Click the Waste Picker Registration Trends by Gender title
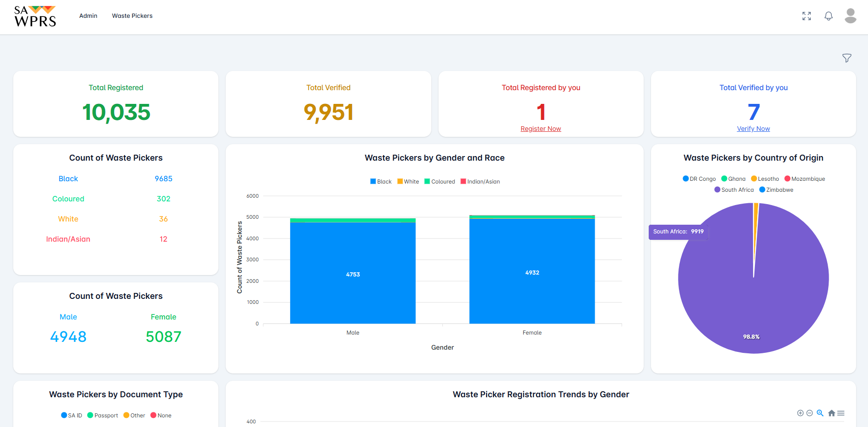The width and height of the screenshot is (868, 427). click(541, 395)
